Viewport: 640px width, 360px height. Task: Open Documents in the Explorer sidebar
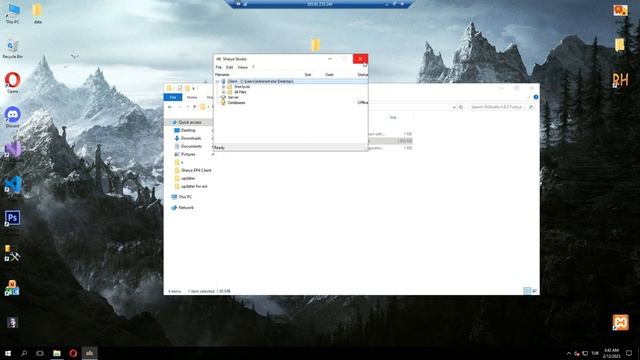click(191, 146)
